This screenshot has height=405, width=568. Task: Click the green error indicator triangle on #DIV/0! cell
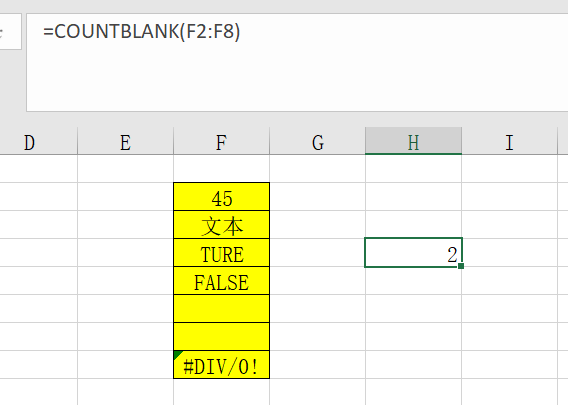point(177,354)
